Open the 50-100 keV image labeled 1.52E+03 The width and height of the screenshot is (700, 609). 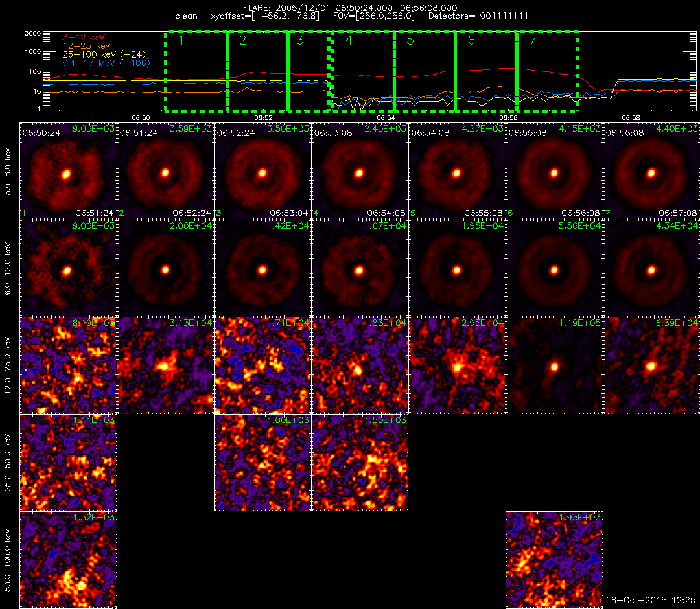coord(68,560)
